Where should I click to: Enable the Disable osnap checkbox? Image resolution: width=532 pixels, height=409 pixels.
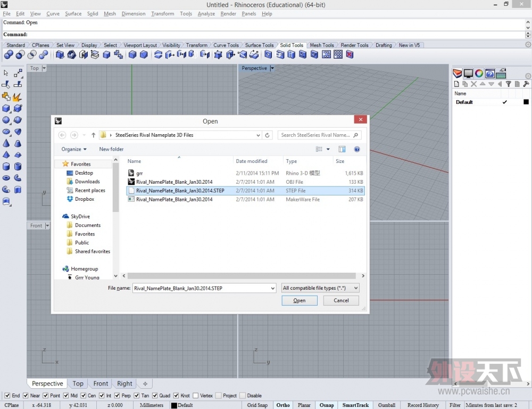(x=243, y=395)
